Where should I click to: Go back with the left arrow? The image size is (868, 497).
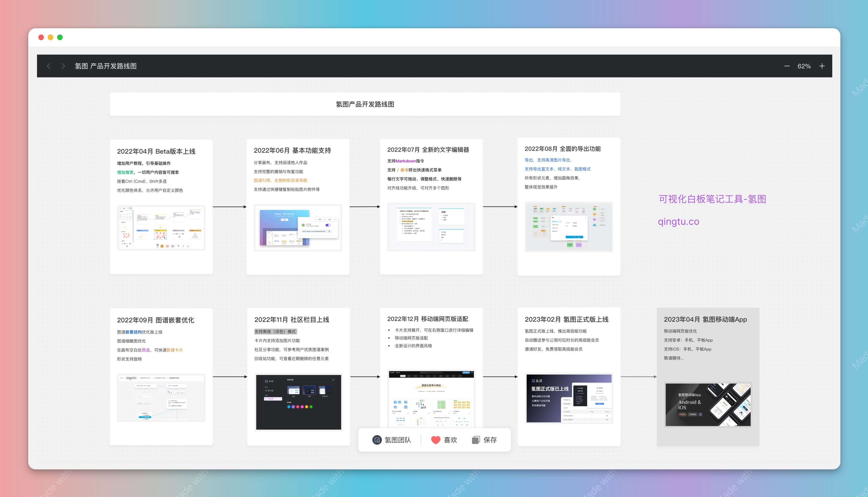point(49,66)
